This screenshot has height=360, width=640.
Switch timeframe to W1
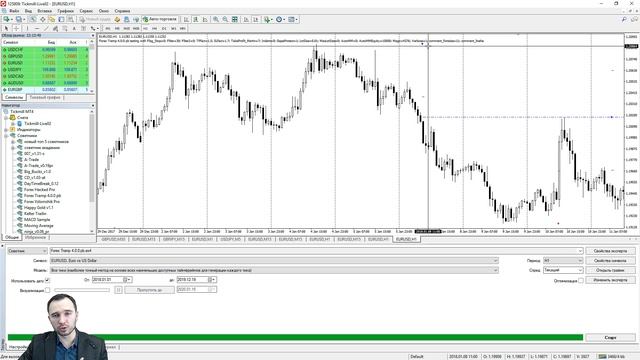(173, 28)
